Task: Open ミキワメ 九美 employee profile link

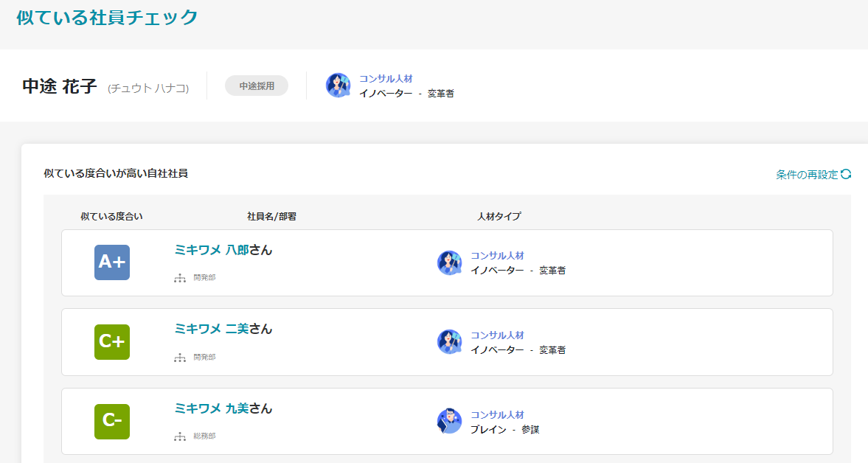Action: (212, 408)
